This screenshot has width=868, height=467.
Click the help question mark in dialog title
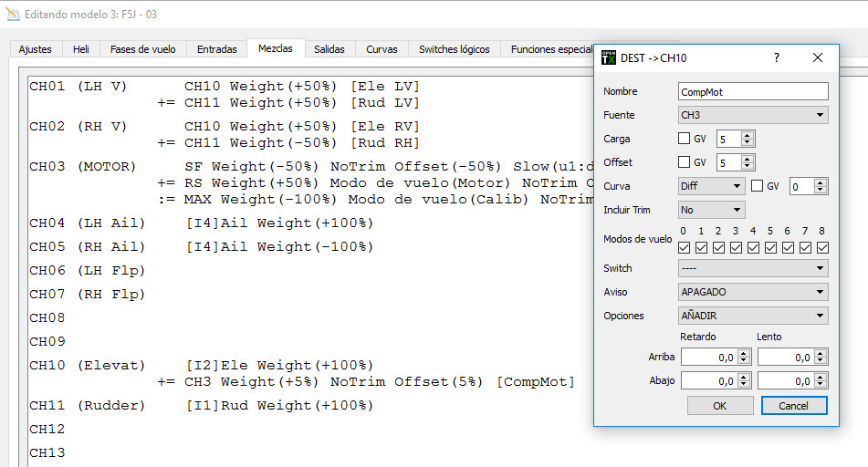(x=777, y=57)
